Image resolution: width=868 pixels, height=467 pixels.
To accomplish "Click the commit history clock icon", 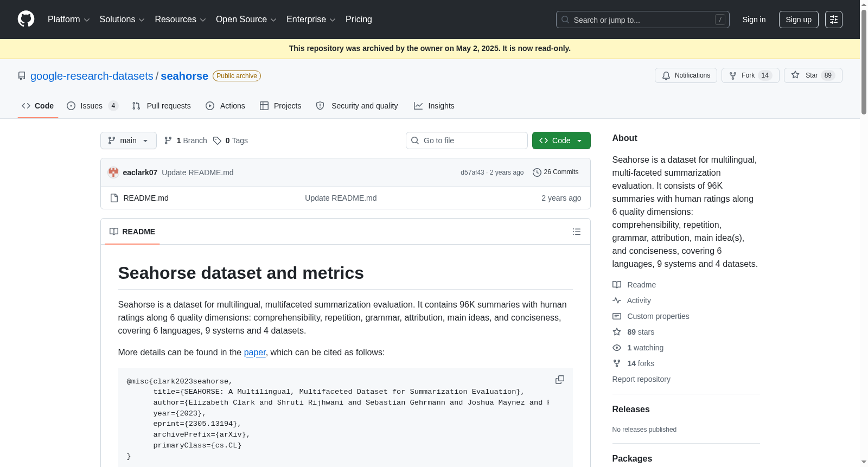I will (x=537, y=172).
